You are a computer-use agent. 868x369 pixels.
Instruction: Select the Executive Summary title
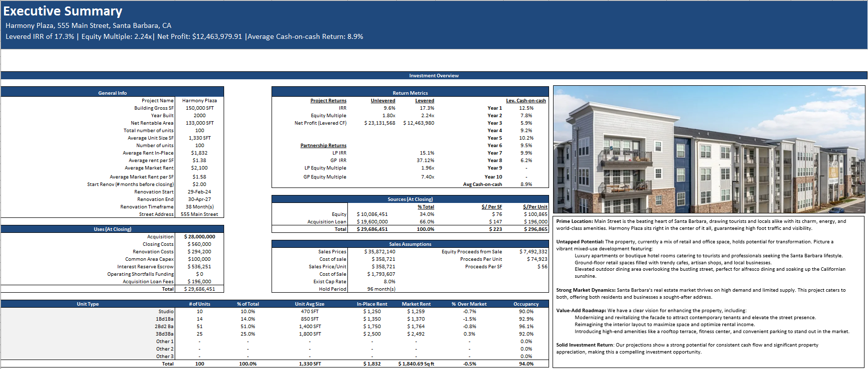[x=63, y=11]
